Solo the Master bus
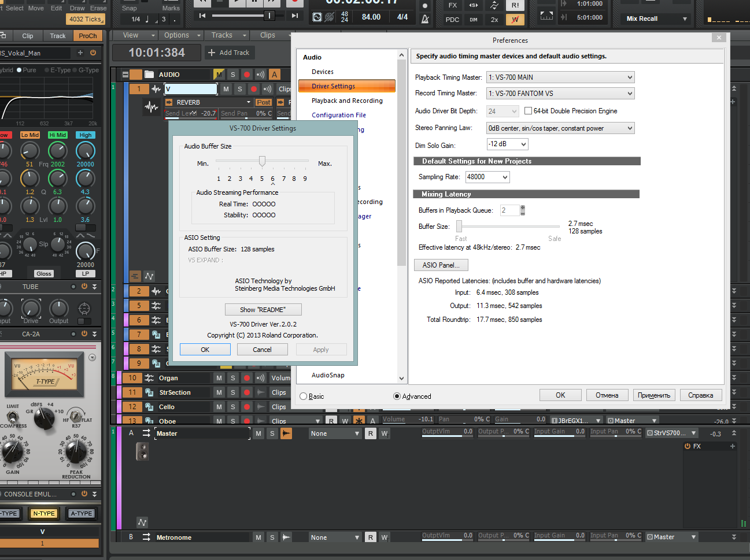 272,433
